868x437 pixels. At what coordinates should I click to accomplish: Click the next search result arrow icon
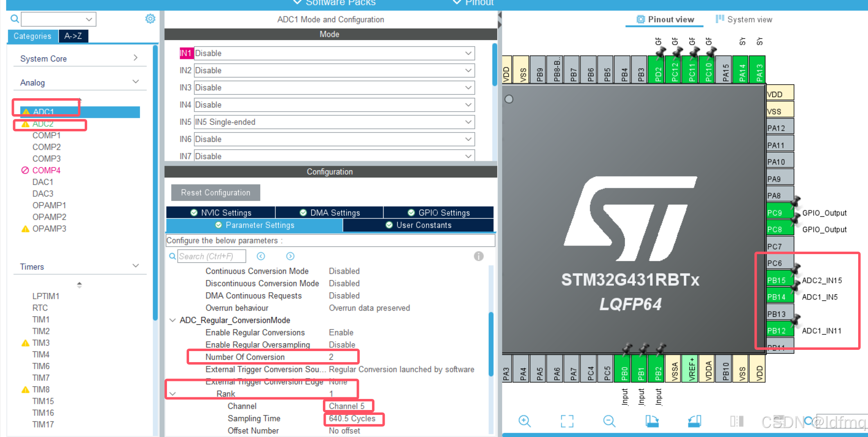click(290, 256)
